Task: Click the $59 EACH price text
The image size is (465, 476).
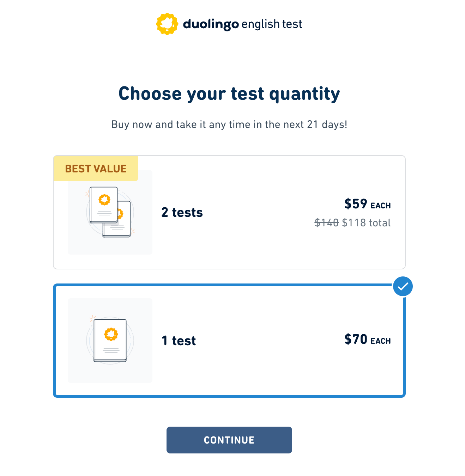Action: [x=368, y=204]
